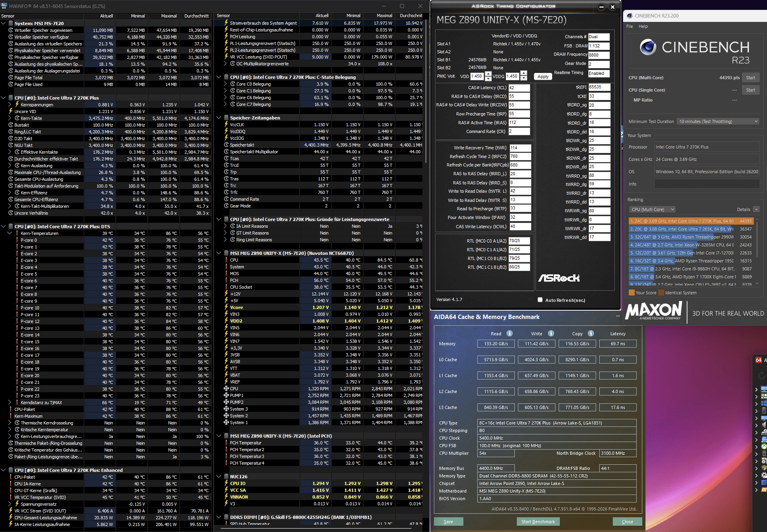767x532 pixels.
Task: Click the CAS# Latency (tCL) value field
Action: 519,88
